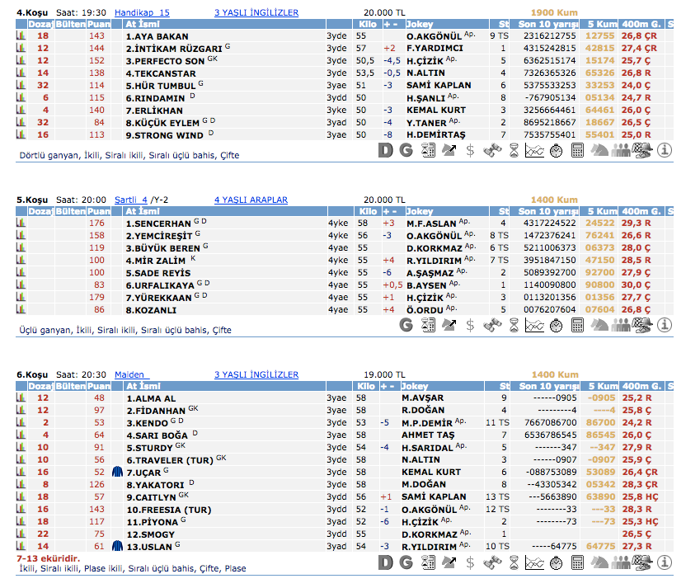Click the binoculars icon under race 4
Image resolution: width=700 pixels, height=588 pixels.
tap(491, 150)
